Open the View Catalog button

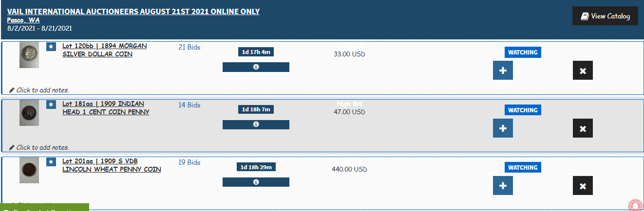(x=605, y=16)
